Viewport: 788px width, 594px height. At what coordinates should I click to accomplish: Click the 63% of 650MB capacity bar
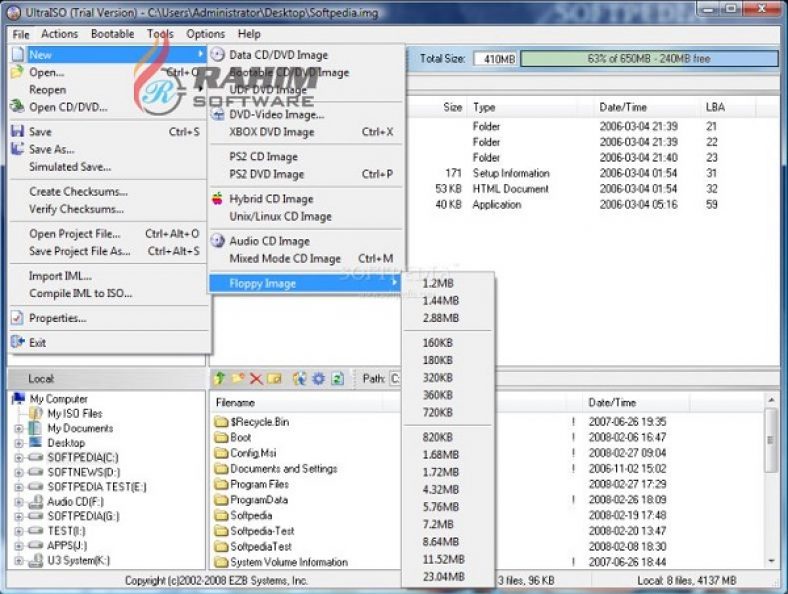coord(649,59)
